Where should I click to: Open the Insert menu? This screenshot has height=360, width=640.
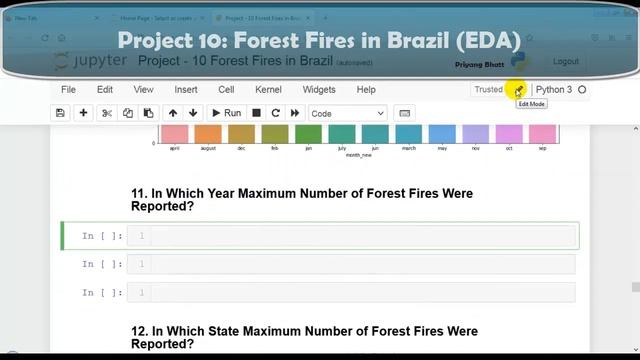pos(186,89)
